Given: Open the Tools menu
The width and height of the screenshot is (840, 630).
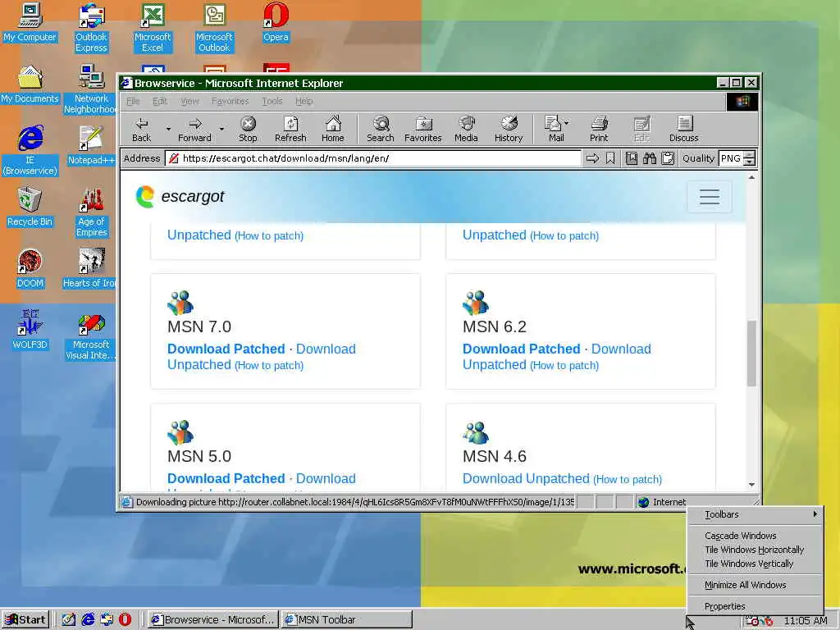Looking at the screenshot, I should 272,101.
